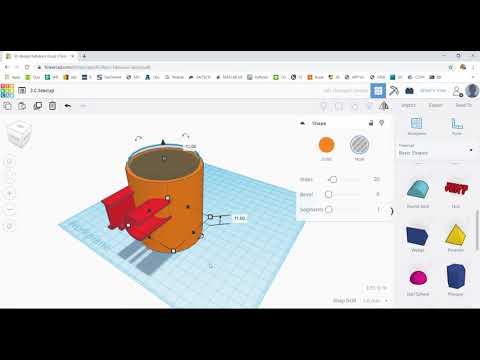
Task: Switch to the 3D design grid view
Action: (378, 91)
